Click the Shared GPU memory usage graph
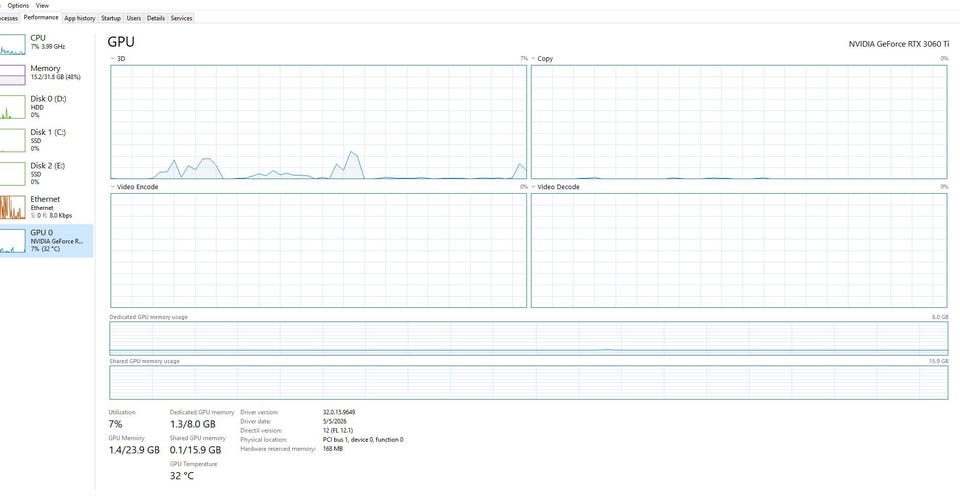The width and height of the screenshot is (960, 499). click(x=529, y=383)
